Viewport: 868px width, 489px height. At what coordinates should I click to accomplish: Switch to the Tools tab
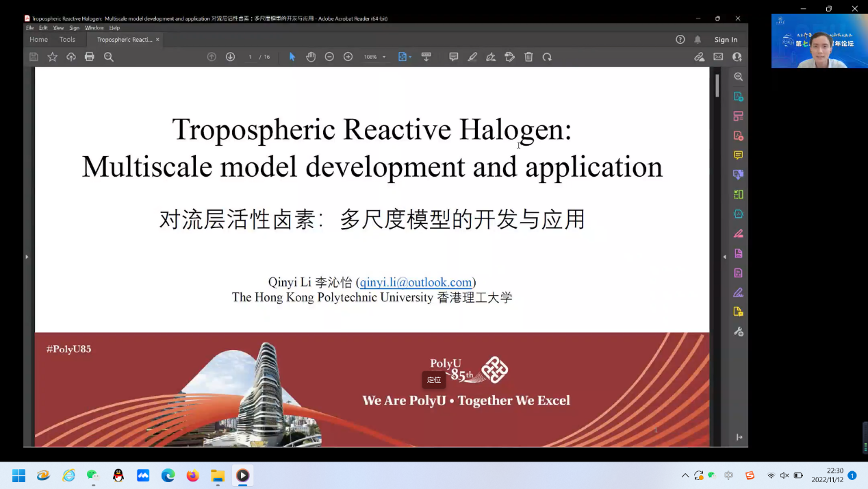tap(67, 40)
